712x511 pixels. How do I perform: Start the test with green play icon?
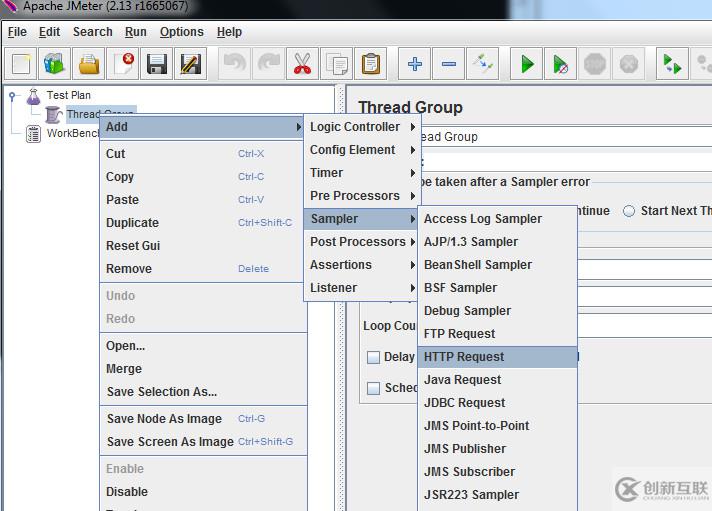click(527, 64)
